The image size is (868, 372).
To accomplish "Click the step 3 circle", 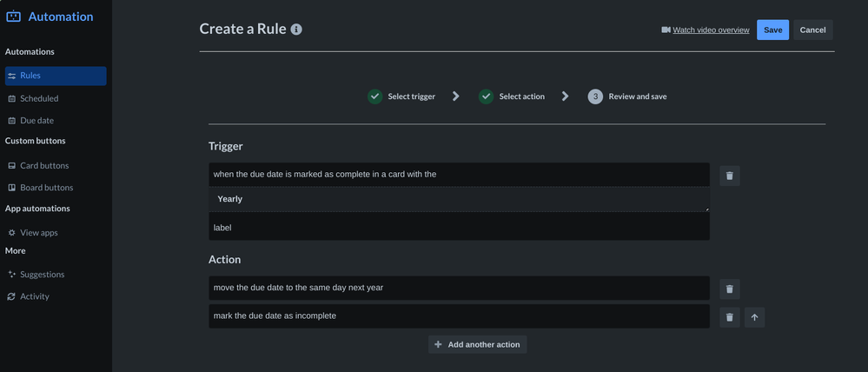I will tap(595, 96).
